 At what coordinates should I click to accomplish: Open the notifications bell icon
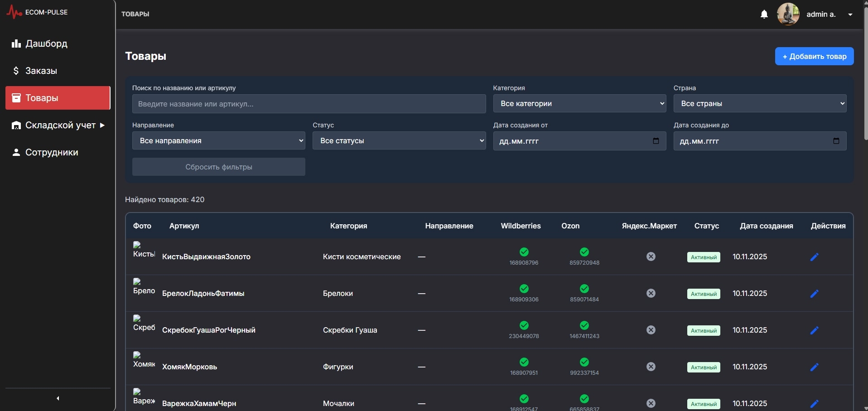[x=764, y=14]
